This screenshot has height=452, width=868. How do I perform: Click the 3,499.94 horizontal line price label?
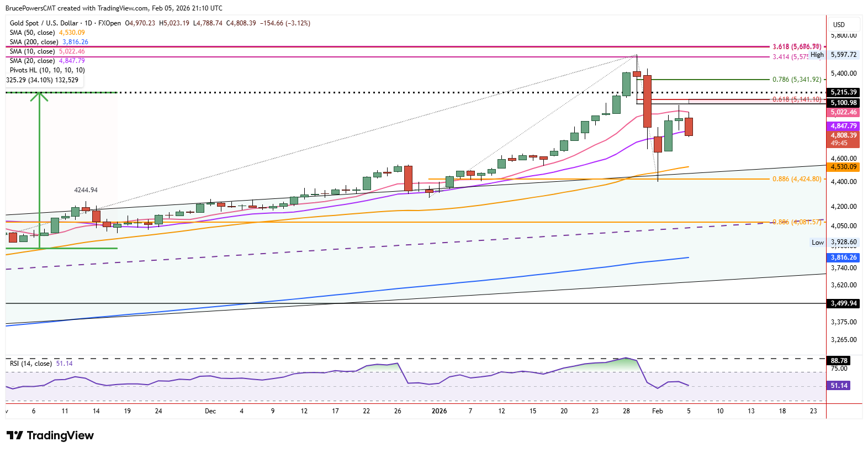(x=843, y=303)
